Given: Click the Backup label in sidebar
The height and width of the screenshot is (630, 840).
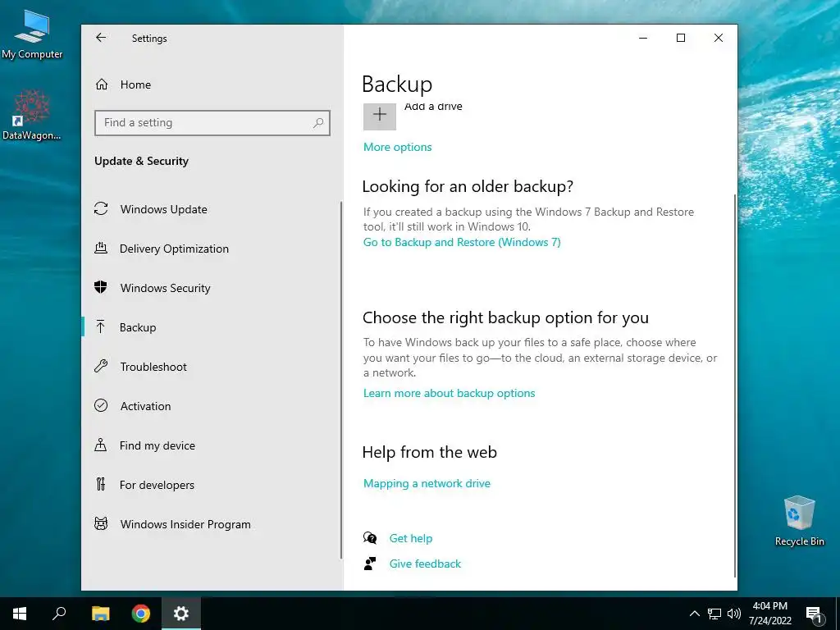Looking at the screenshot, I should (138, 327).
